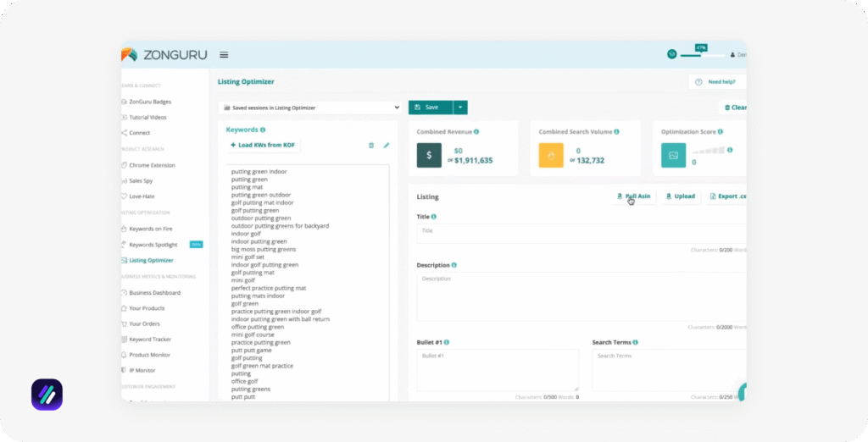Click the info icon beside Title label
Screen dimensions: 868x442
(434, 217)
